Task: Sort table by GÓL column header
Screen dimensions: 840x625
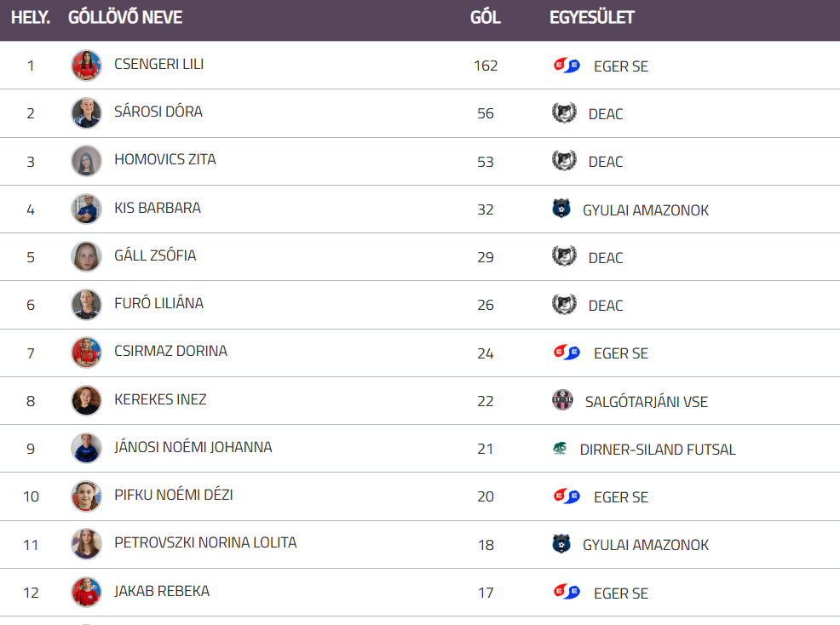Action: [485, 18]
